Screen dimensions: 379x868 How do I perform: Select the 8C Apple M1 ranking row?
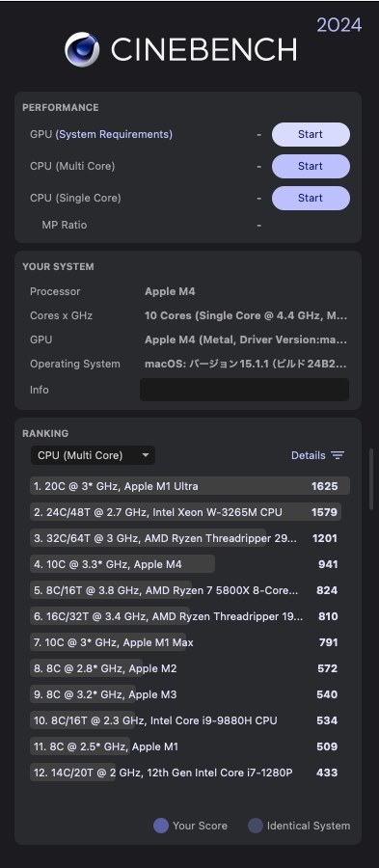(190, 746)
